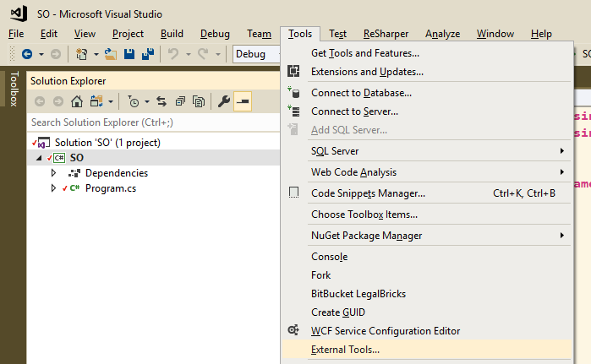Open the Toolbox side tab
This screenshot has height=364, width=591.
coord(14,89)
